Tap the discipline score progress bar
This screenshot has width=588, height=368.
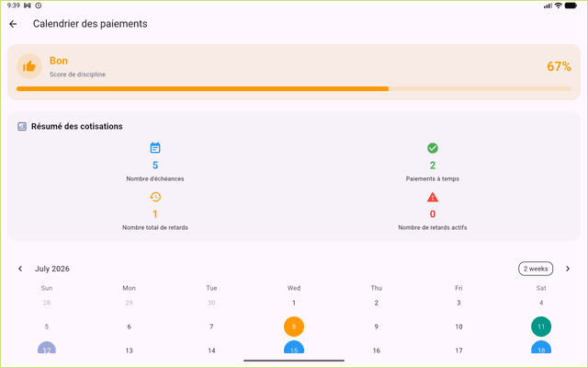294,89
